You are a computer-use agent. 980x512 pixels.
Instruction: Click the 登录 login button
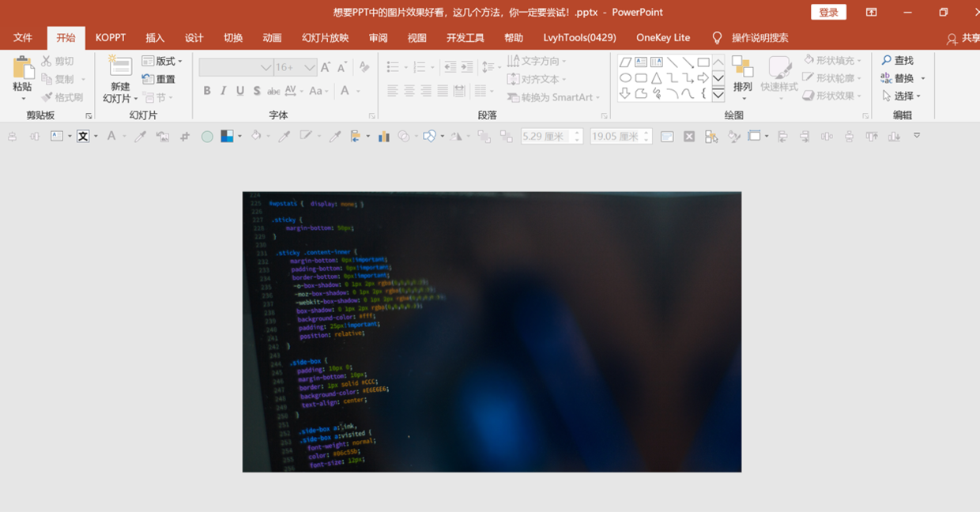coord(828,13)
